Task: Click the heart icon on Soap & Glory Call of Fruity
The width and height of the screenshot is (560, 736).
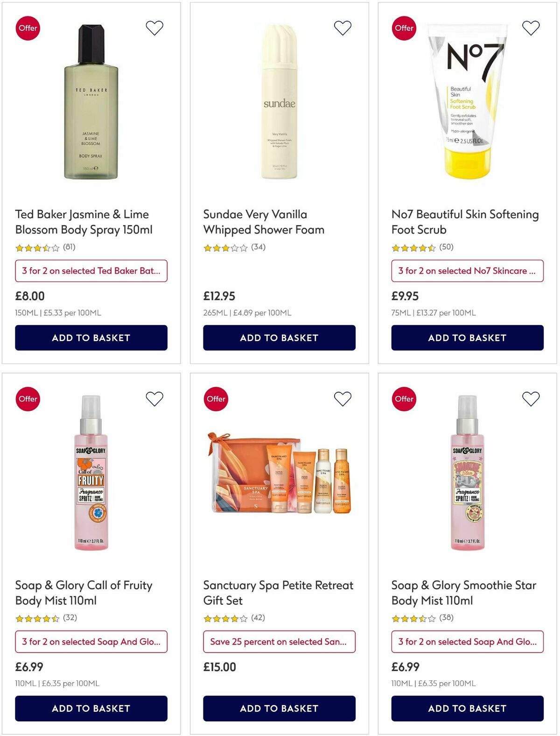Action: pyautogui.click(x=154, y=399)
